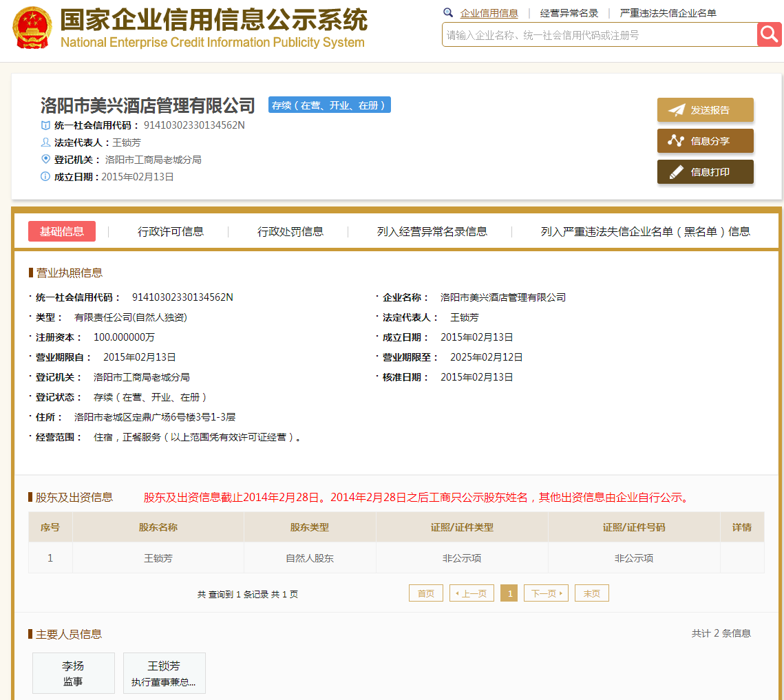Click the 营业期限至 date 2025年02月12日
The height and width of the screenshot is (700, 784).
pos(487,357)
